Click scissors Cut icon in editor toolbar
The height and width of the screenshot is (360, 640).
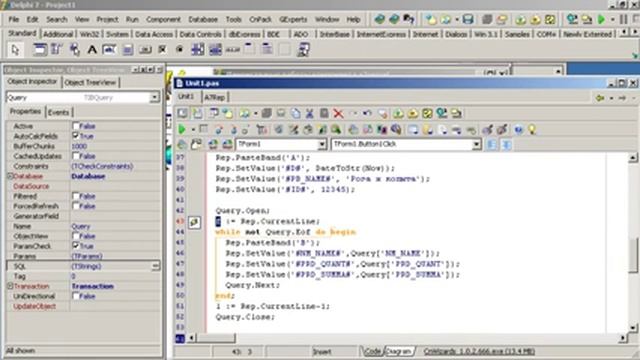[309, 113]
